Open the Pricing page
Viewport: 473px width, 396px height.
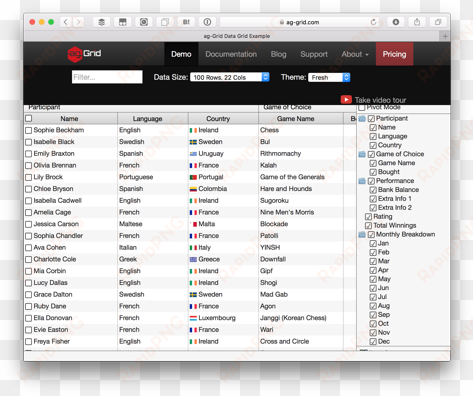click(394, 54)
